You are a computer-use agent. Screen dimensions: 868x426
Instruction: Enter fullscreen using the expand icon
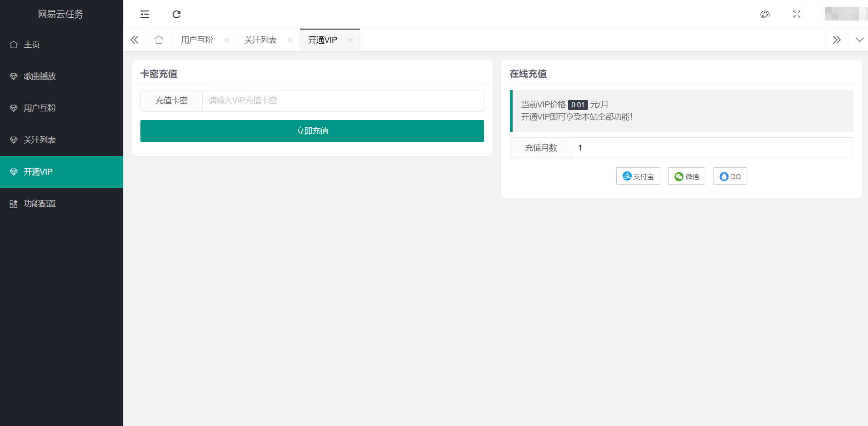click(797, 14)
